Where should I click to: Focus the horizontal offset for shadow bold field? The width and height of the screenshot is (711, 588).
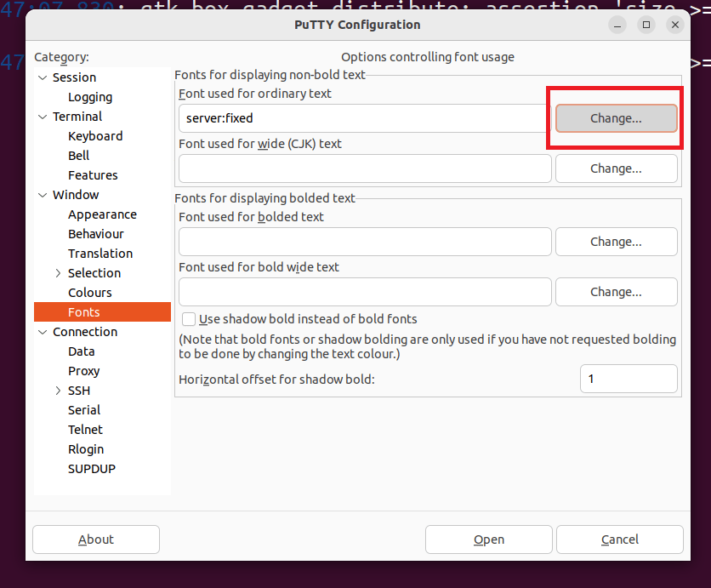(629, 379)
